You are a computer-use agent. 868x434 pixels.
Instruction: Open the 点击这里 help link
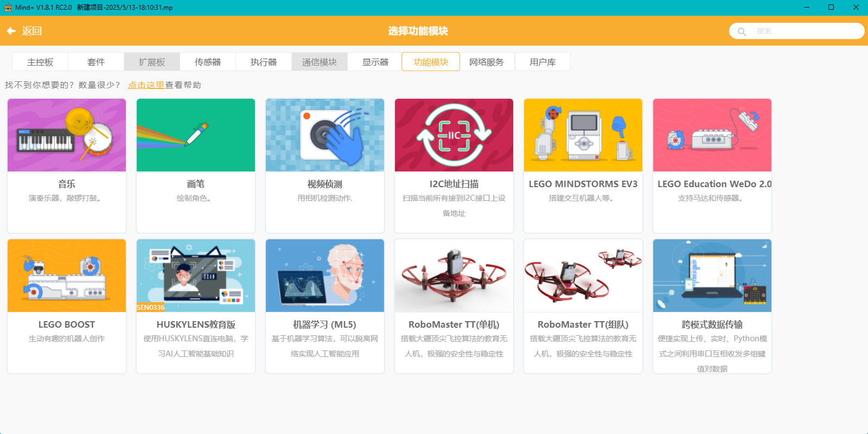click(x=146, y=85)
